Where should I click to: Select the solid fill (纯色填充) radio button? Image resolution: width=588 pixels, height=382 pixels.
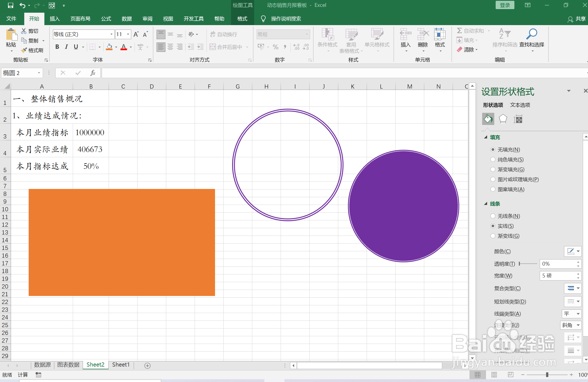point(493,159)
